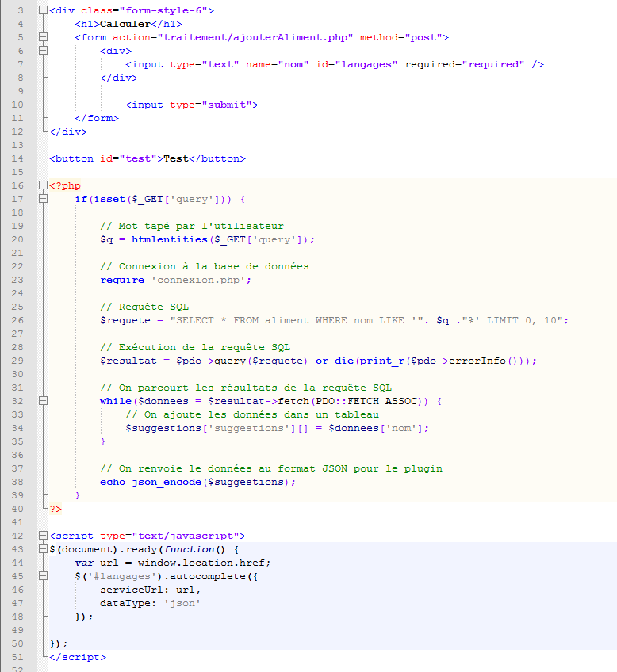This screenshot has width=617, height=672.
Task: Click the comment 'Connexion à la base de données'
Action: pos(214,266)
